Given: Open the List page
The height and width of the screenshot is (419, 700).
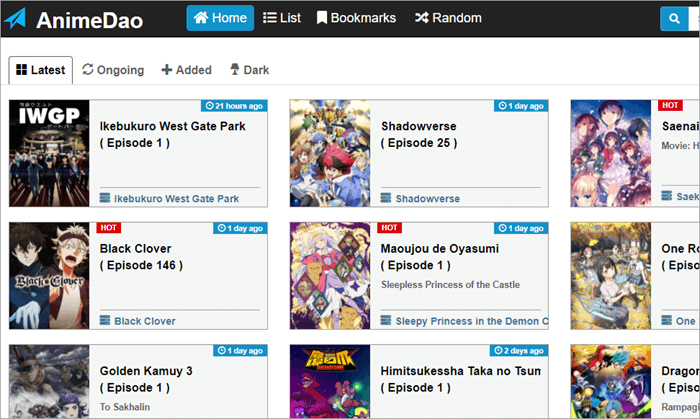Looking at the screenshot, I should tap(282, 18).
